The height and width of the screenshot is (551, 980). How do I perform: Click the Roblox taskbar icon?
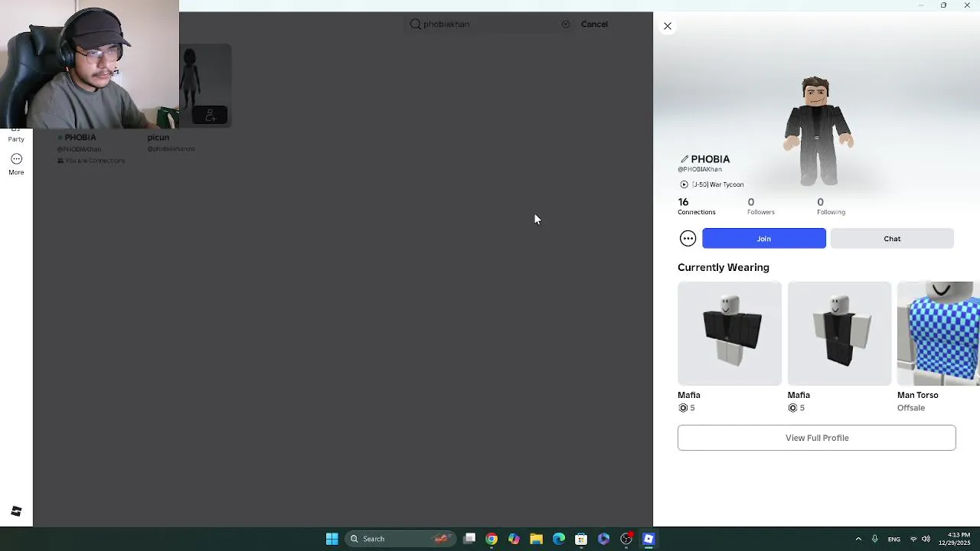coord(648,539)
